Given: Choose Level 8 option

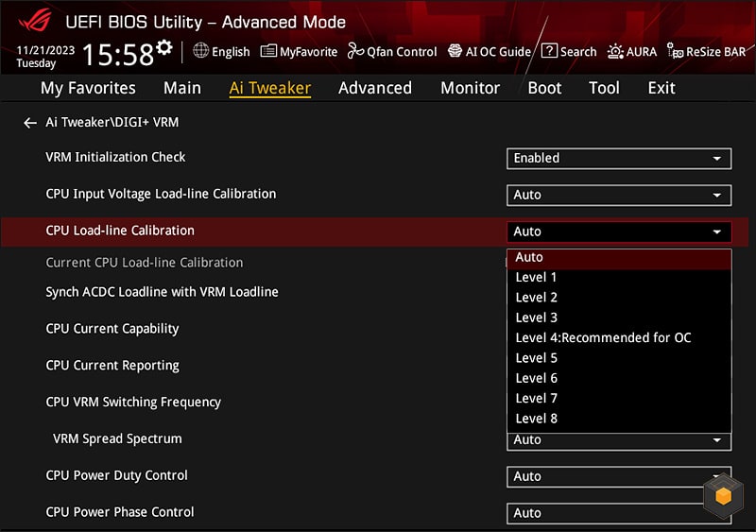Looking at the screenshot, I should (619, 419).
